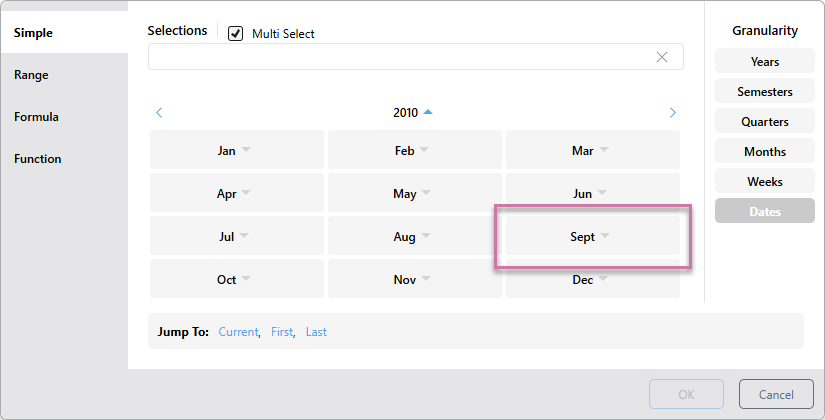Image resolution: width=825 pixels, height=420 pixels.
Task: Click inside the Selections input field
Action: point(400,57)
